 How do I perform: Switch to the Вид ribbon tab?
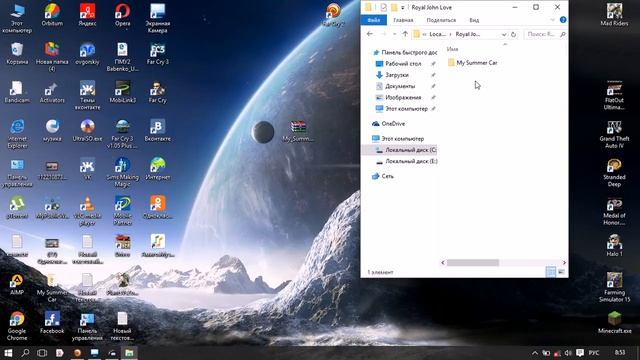coord(474,20)
